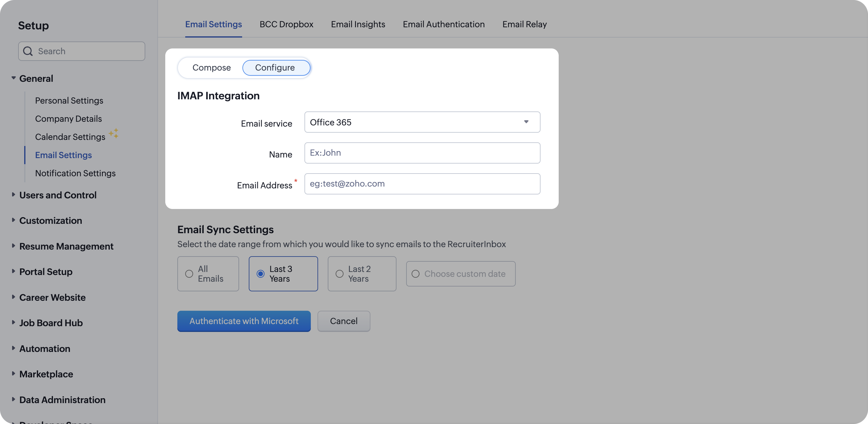Expand the Resume Management section
Viewport: 868px width, 424px height.
(14, 246)
